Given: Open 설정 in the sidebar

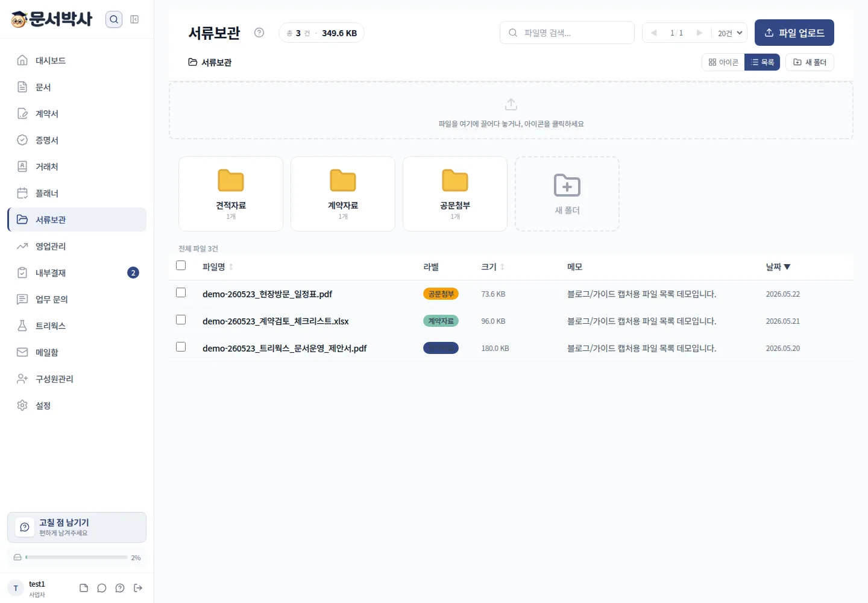Looking at the screenshot, I should coord(77,405).
